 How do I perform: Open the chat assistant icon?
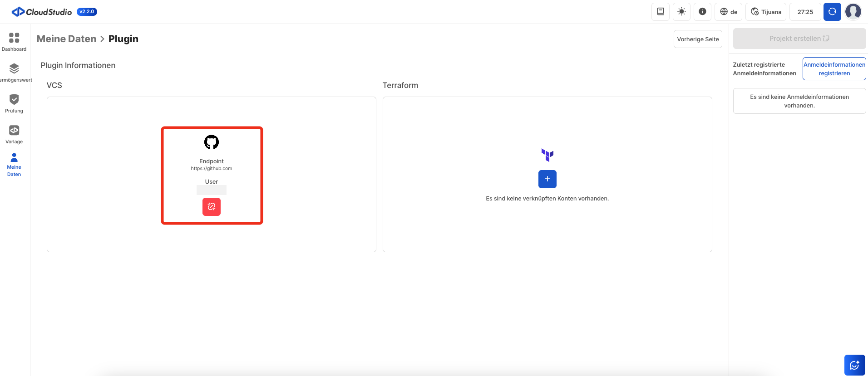click(x=854, y=365)
